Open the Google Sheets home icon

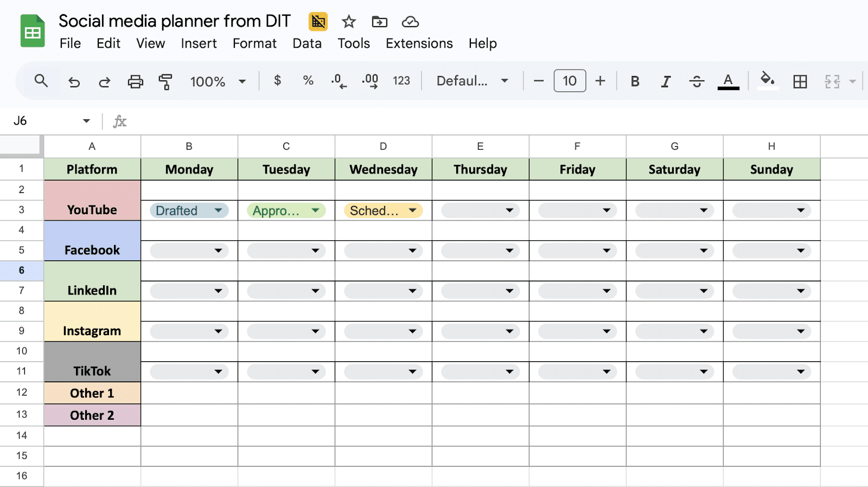(33, 31)
